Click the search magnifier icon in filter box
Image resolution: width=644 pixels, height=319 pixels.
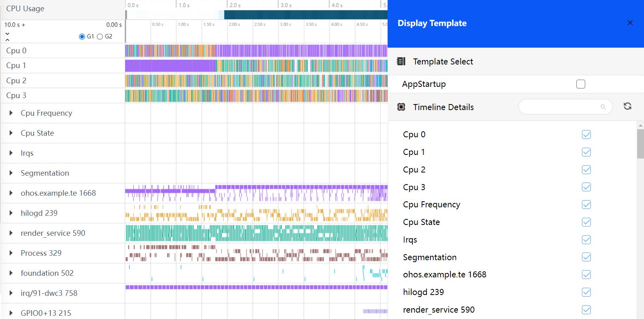pyautogui.click(x=603, y=107)
